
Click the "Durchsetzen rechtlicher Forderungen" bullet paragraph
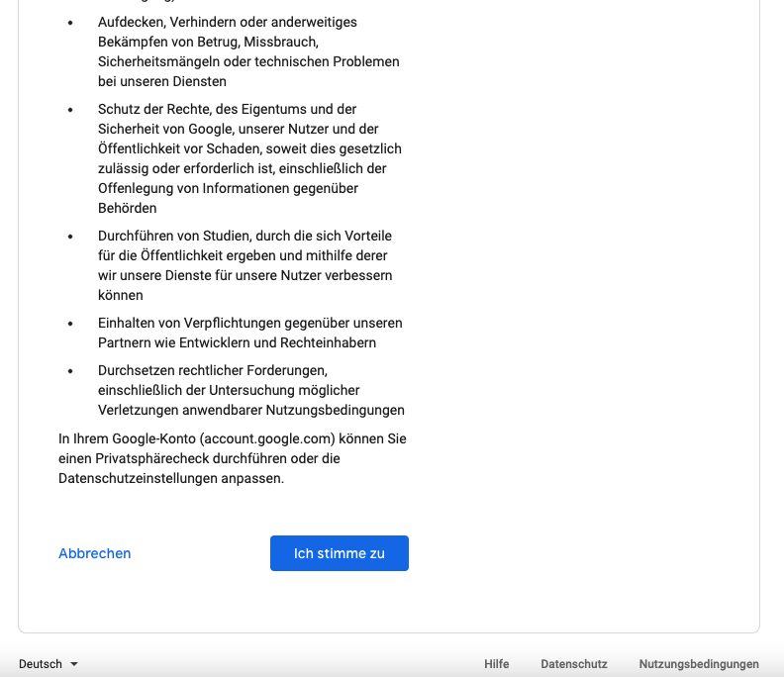pos(249,390)
